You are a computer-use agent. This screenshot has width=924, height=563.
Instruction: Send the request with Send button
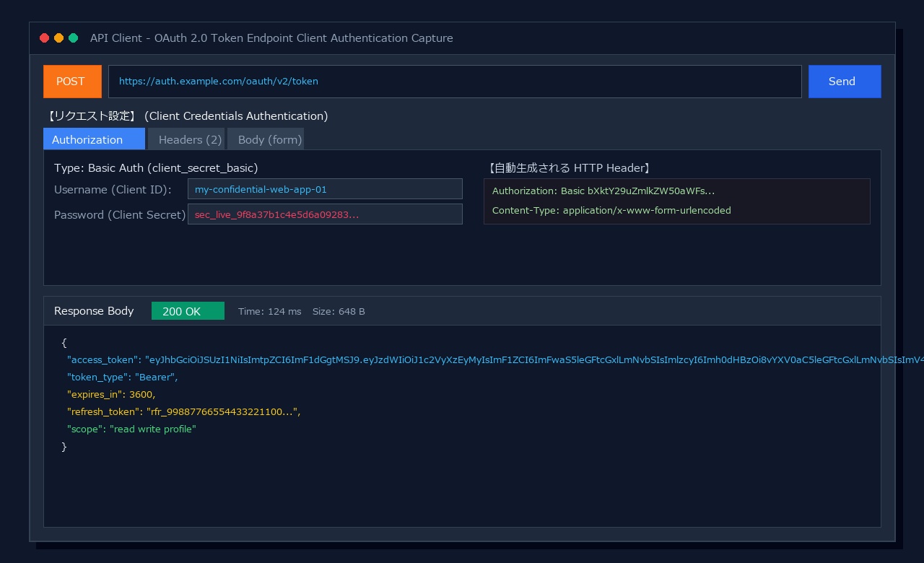click(845, 82)
